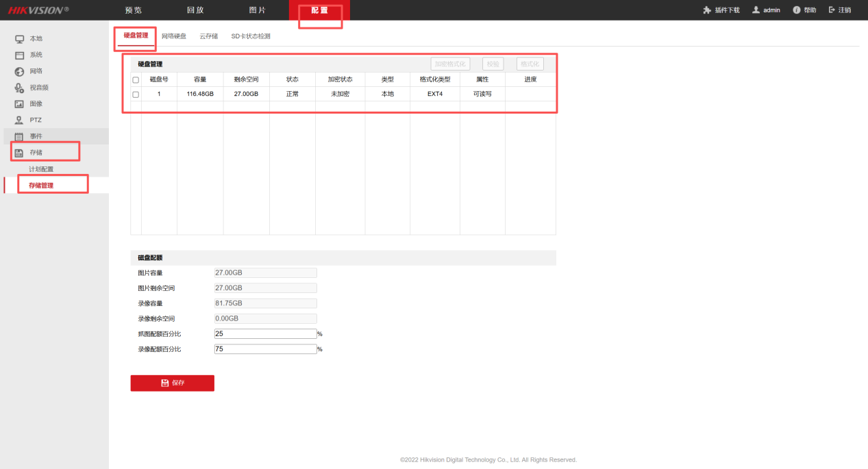
Task: Click the 图像 picture icon
Action: point(19,104)
